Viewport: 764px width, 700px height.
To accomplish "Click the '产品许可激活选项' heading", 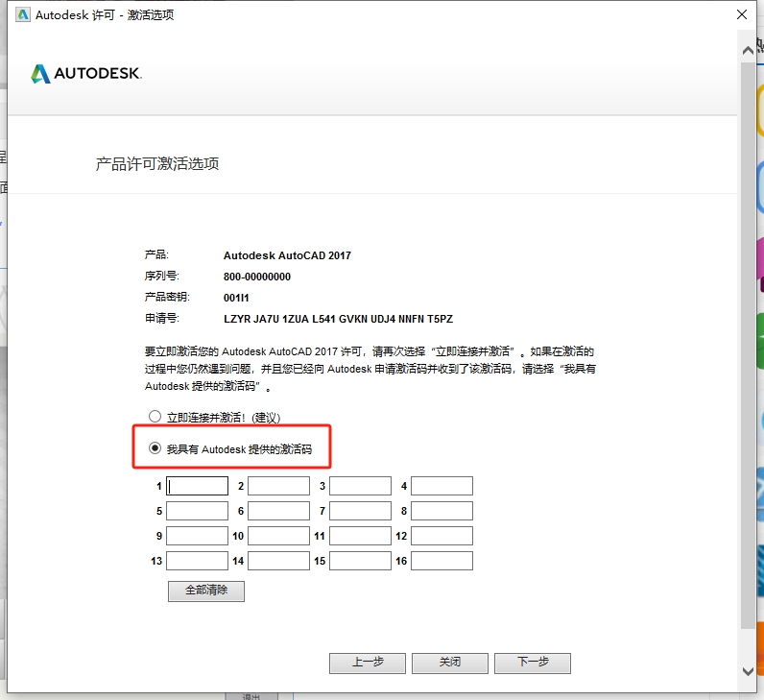I will (156, 164).
